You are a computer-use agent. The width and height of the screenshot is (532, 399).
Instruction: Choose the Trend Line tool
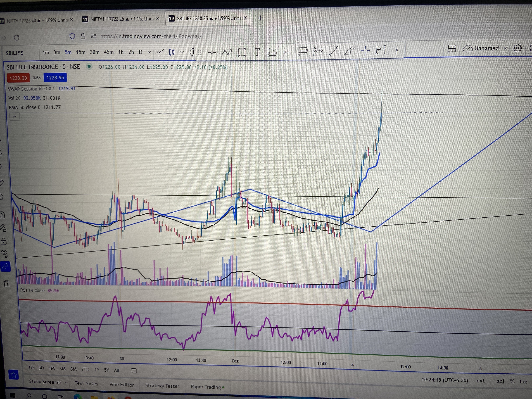(x=334, y=51)
